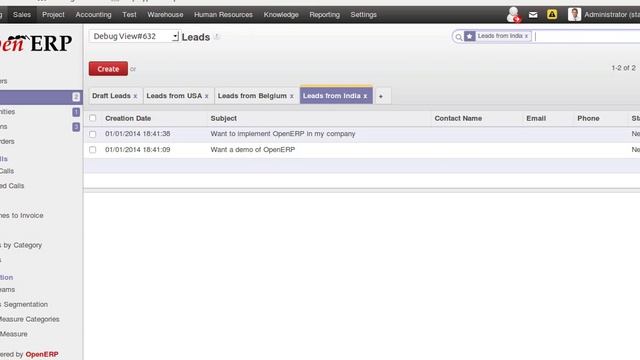Open the Sales menu
The height and width of the screenshot is (360, 640).
22,15
